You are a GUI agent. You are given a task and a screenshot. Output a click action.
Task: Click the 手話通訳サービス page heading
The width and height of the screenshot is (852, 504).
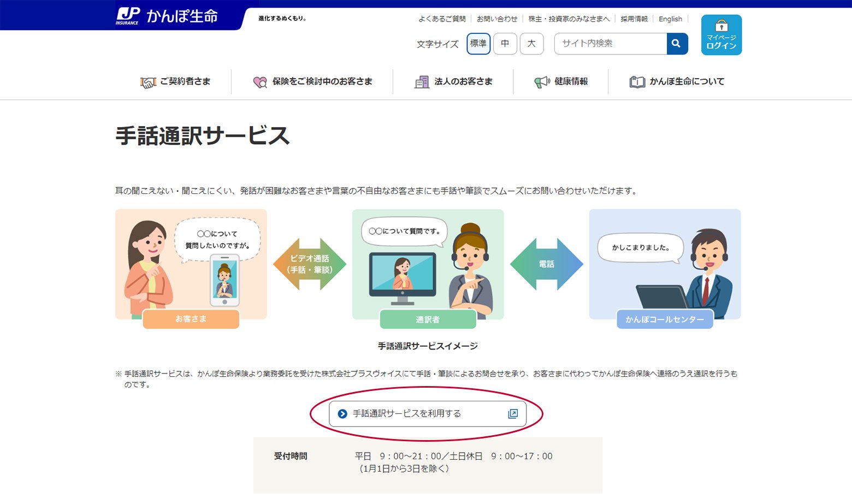tap(202, 136)
